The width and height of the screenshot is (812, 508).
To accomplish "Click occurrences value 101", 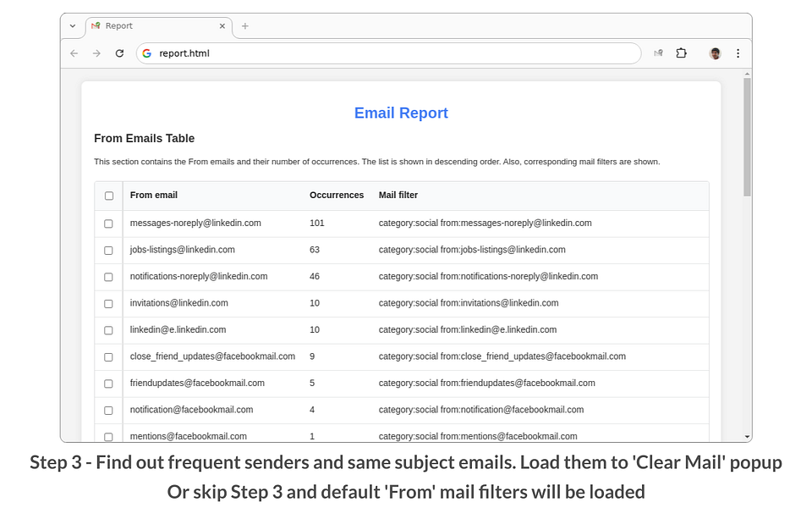I will click(317, 223).
